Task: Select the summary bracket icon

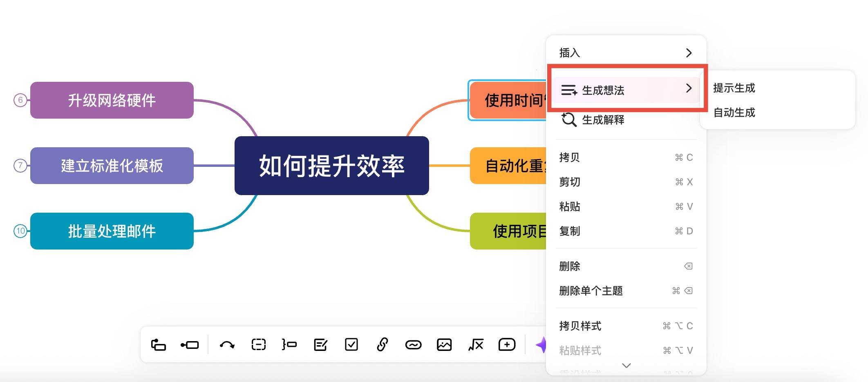Action: pos(289,345)
